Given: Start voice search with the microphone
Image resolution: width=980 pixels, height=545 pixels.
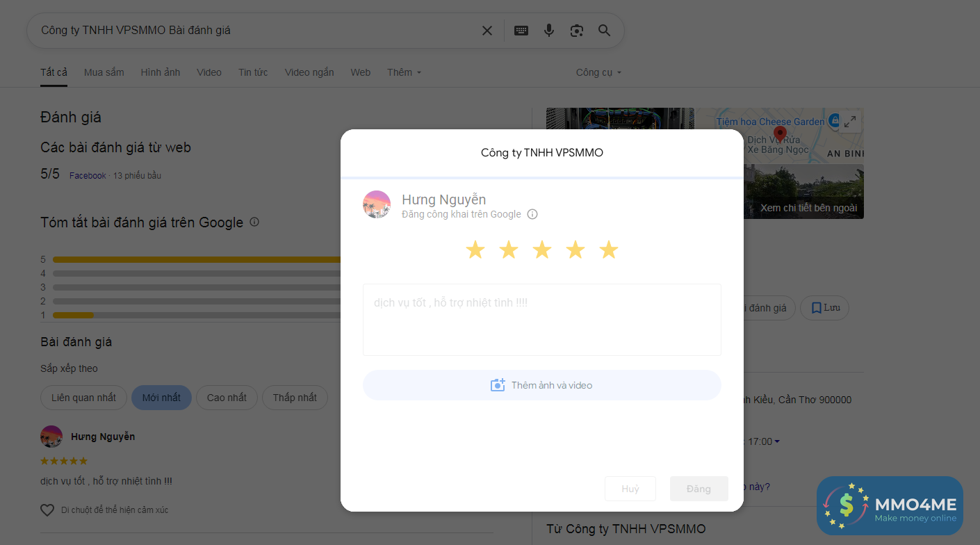Looking at the screenshot, I should click(549, 31).
